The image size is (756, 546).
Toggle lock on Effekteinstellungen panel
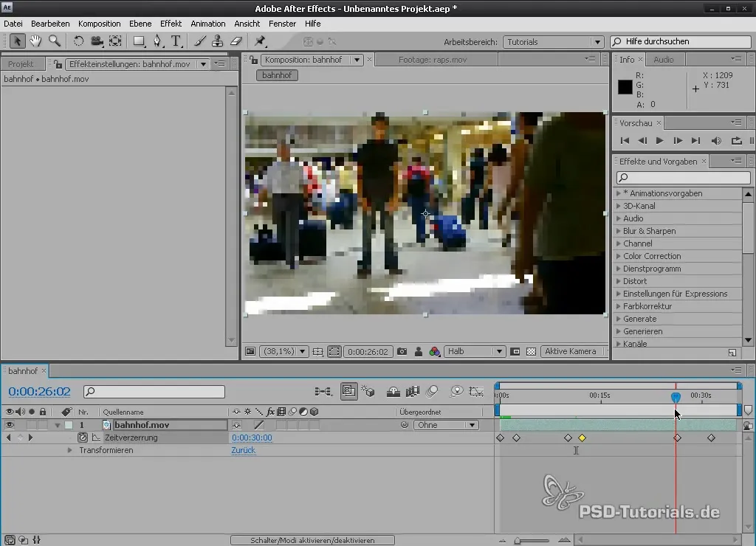pos(58,64)
